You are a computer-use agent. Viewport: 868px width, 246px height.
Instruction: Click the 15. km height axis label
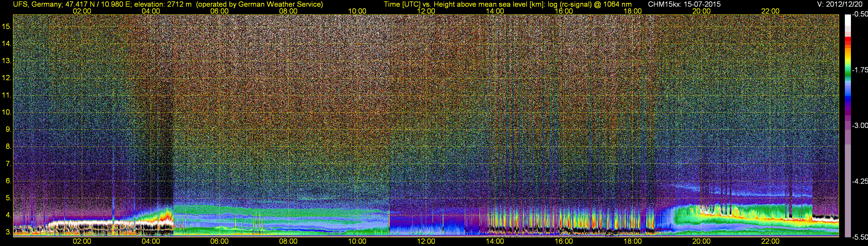pyautogui.click(x=7, y=26)
